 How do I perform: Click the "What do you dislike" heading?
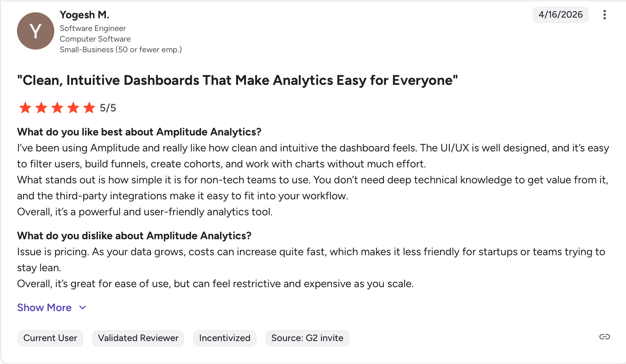click(x=134, y=236)
